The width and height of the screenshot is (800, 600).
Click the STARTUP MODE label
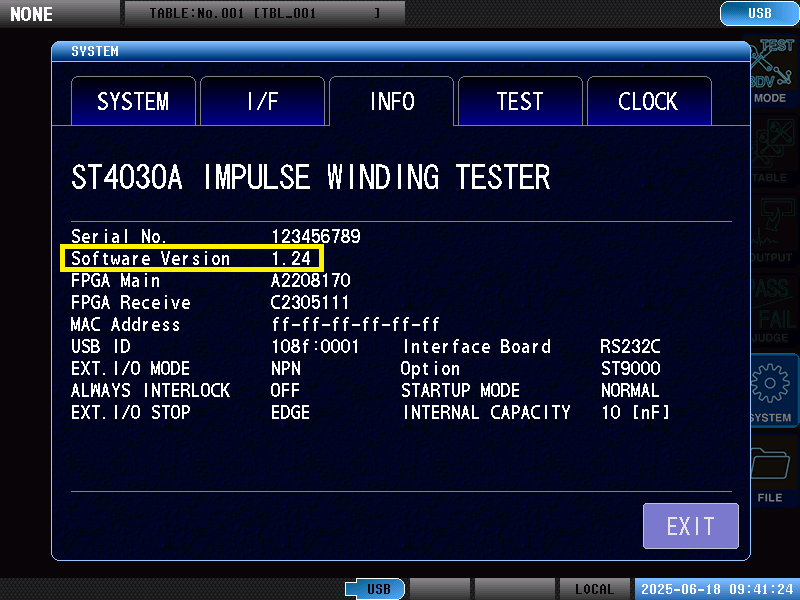460,390
